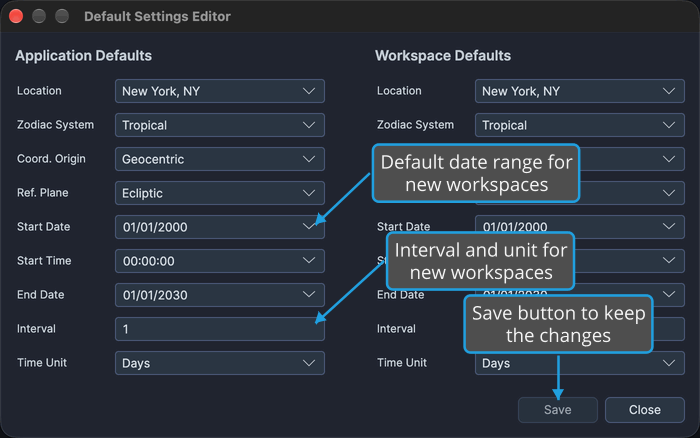Open Application Defaults Ref. Plane dropdown

point(220,193)
